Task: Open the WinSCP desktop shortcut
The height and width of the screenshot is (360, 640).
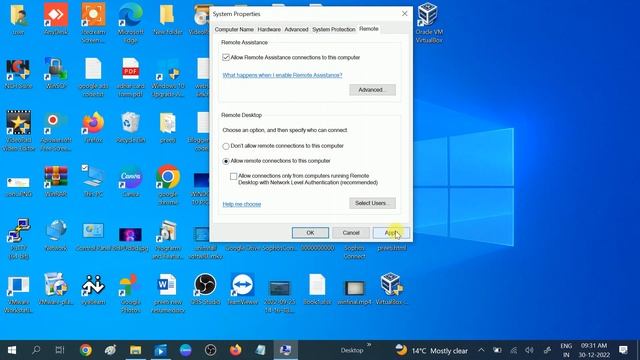Action: pos(56,73)
